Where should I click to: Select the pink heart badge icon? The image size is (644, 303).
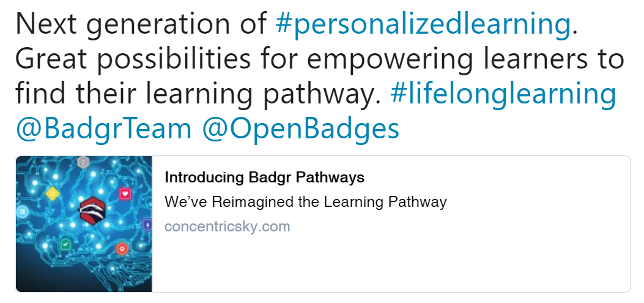click(125, 193)
